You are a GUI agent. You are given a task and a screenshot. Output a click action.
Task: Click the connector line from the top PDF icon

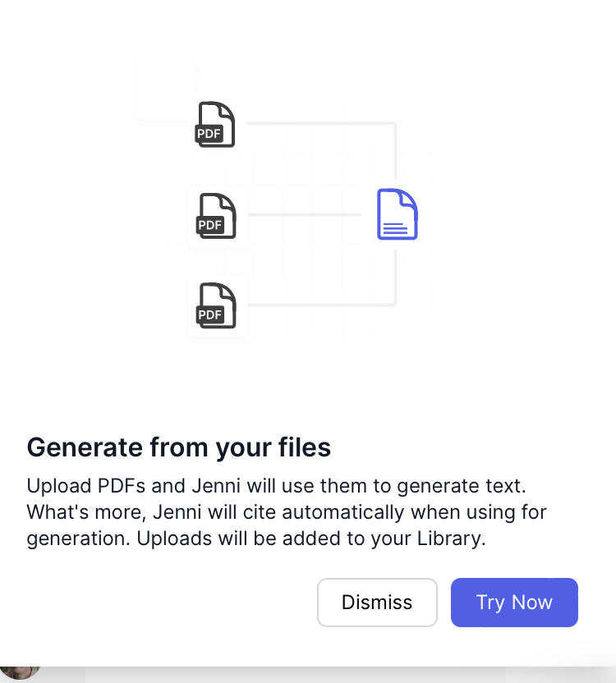pos(321,124)
